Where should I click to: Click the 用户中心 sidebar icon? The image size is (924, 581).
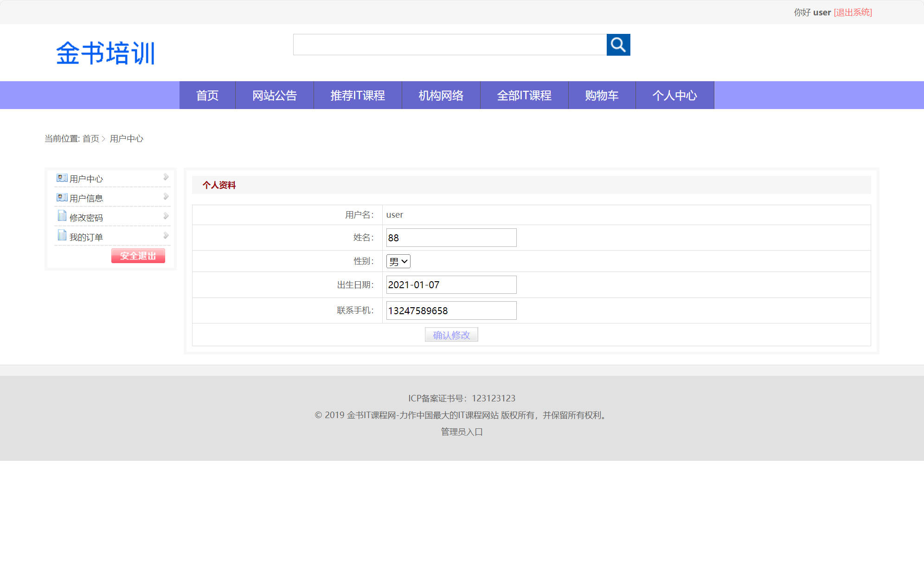click(x=61, y=177)
